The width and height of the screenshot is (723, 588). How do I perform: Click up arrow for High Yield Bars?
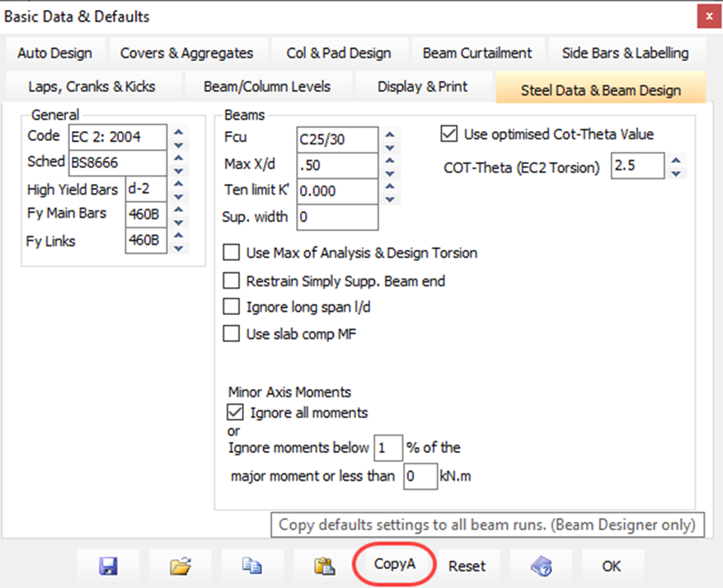coord(178,184)
